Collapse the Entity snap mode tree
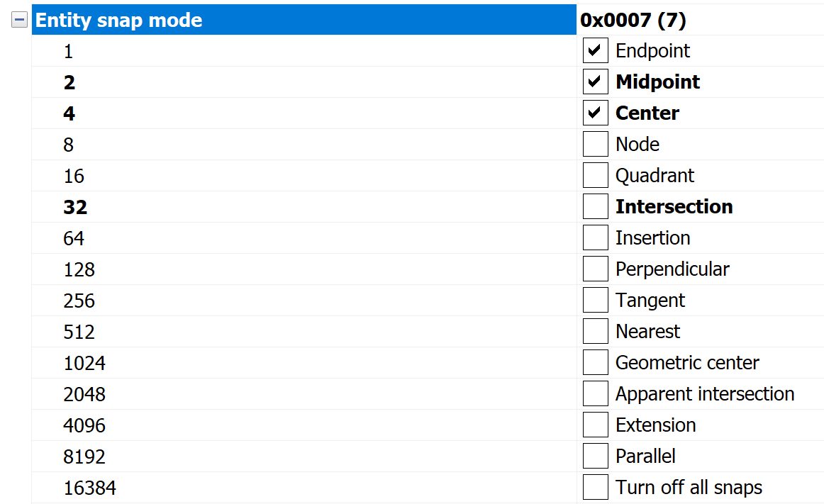The image size is (824, 504). click(20, 21)
